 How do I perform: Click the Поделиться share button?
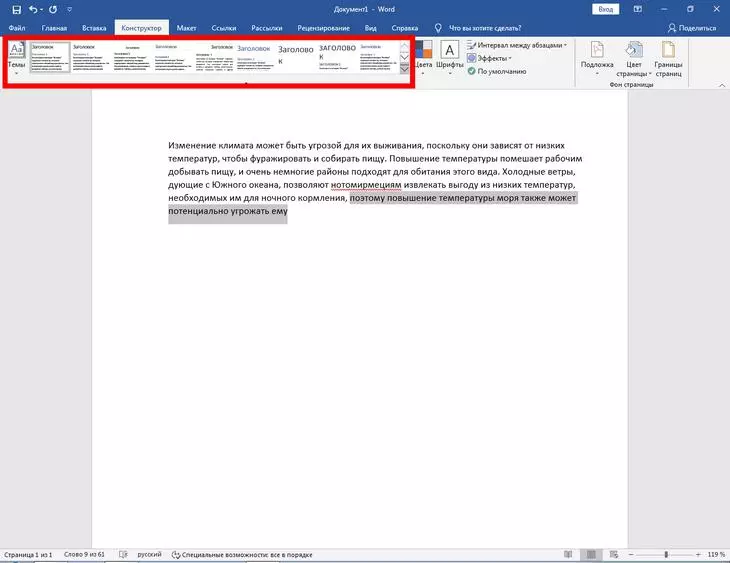click(691, 28)
